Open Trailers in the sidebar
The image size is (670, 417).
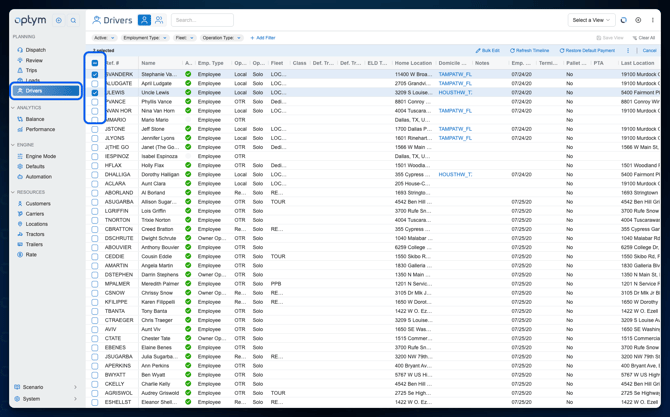34,244
